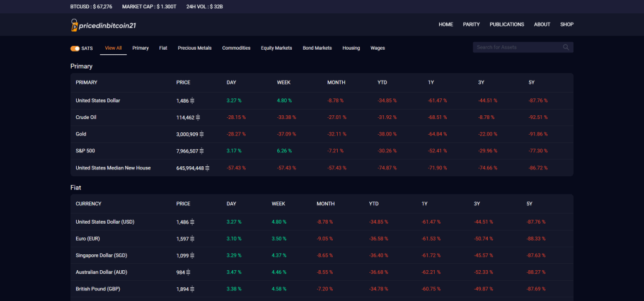644x301 pixels.
Task: Visit the Shop link in header
Action: tap(566, 25)
